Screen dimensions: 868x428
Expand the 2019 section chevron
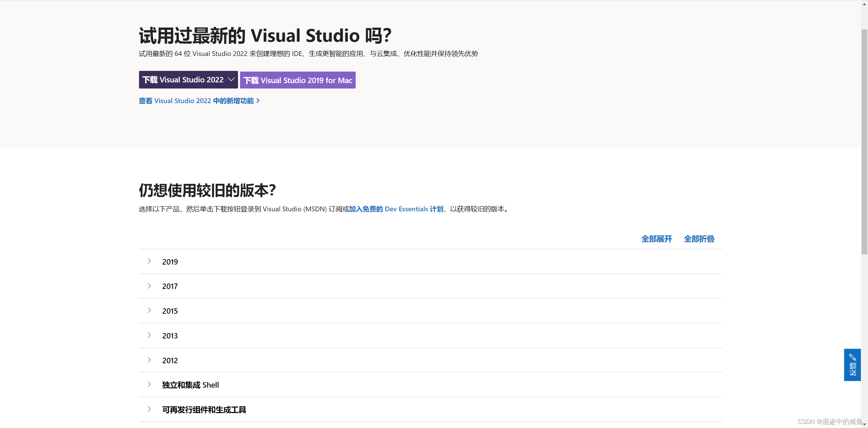click(x=149, y=261)
